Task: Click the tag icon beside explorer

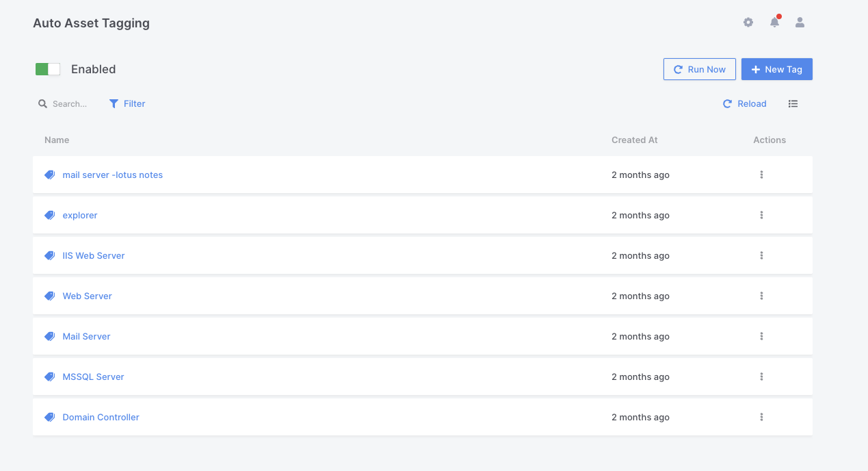Action: [49, 215]
